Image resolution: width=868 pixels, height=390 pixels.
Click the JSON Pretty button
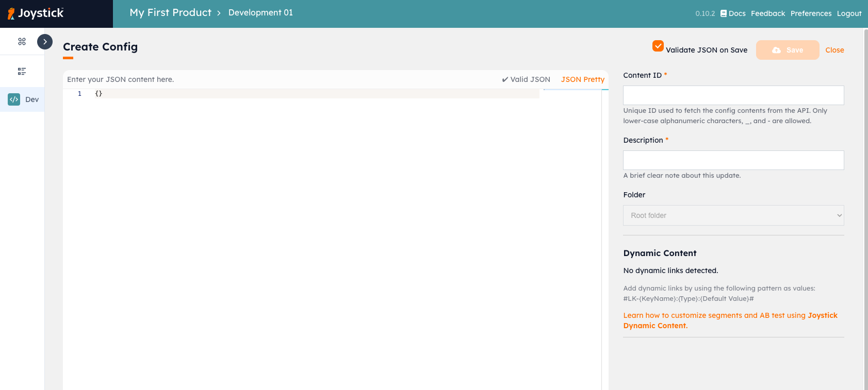tap(583, 79)
